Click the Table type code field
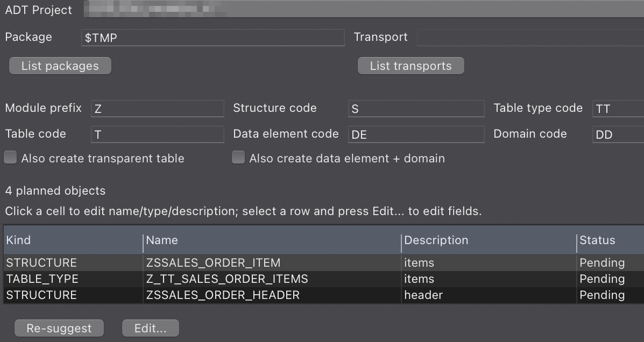644x342 pixels. [618, 109]
